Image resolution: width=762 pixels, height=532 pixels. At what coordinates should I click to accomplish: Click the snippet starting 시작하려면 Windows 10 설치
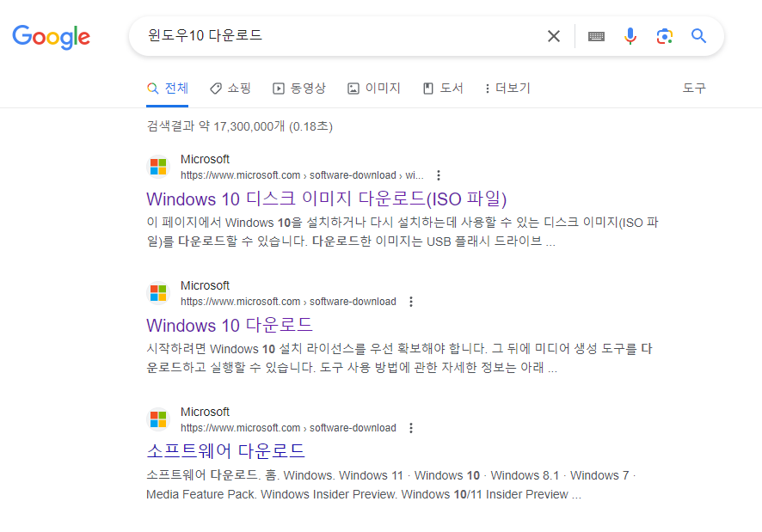[x=399, y=358]
